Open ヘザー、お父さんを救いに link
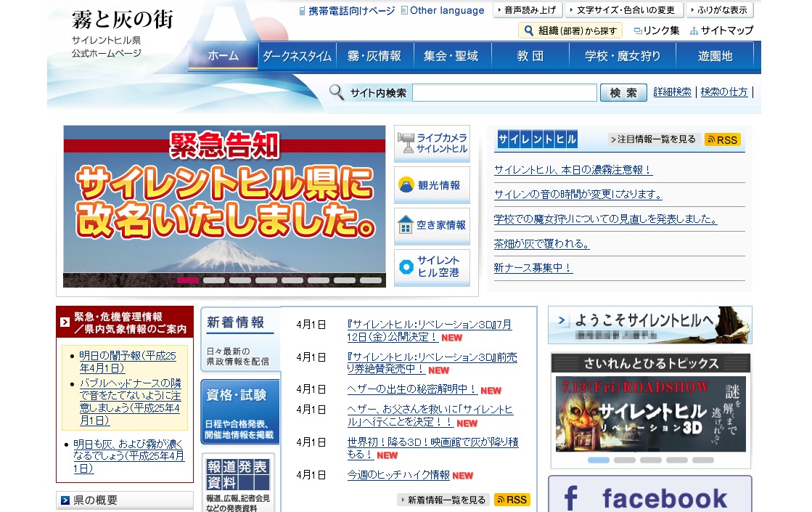 tap(430, 415)
